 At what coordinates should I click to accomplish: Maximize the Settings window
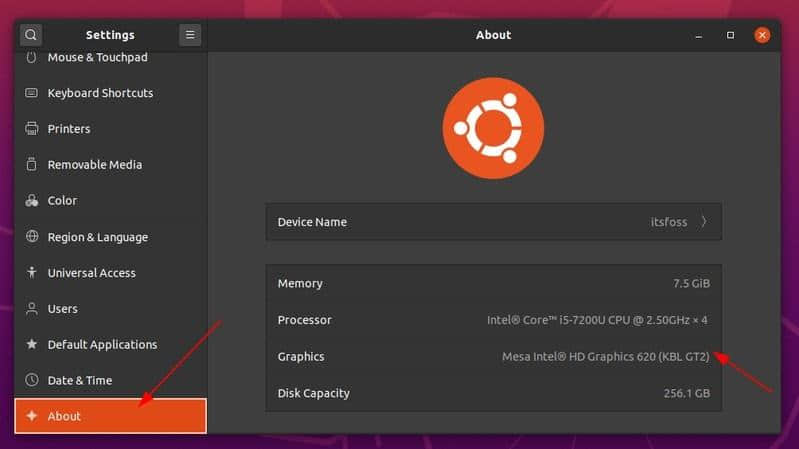click(731, 35)
